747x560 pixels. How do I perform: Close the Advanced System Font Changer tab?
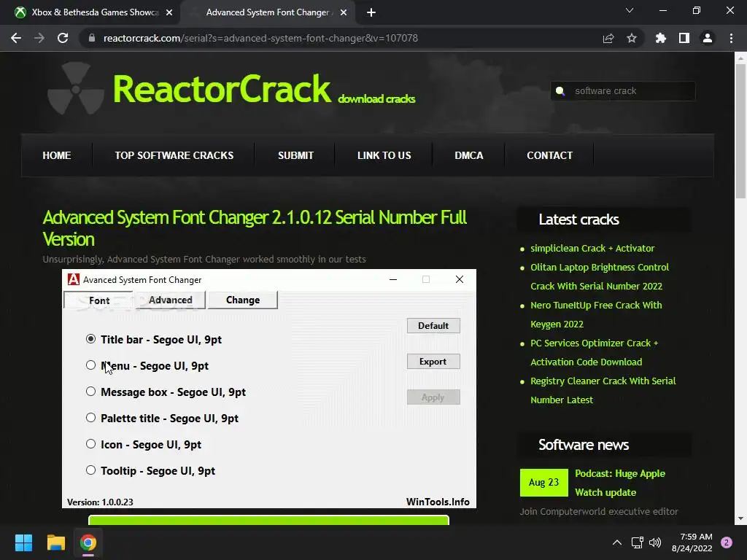(344, 12)
